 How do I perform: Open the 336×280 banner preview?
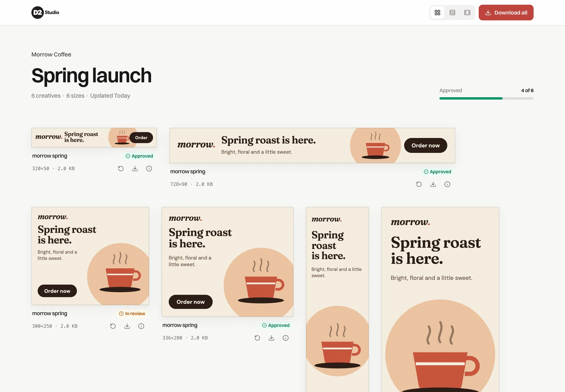[228, 262]
